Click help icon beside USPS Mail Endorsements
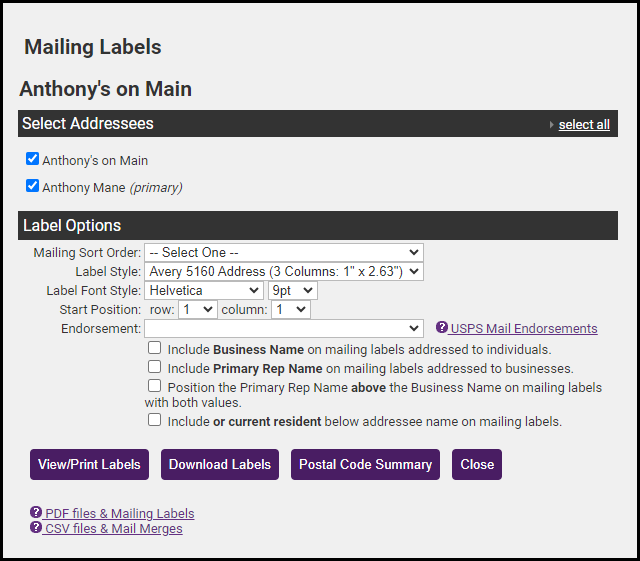The image size is (640, 561). (442, 328)
